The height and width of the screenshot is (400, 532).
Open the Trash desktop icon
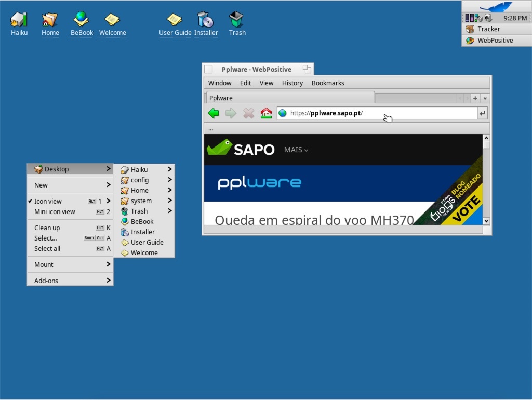point(237,18)
